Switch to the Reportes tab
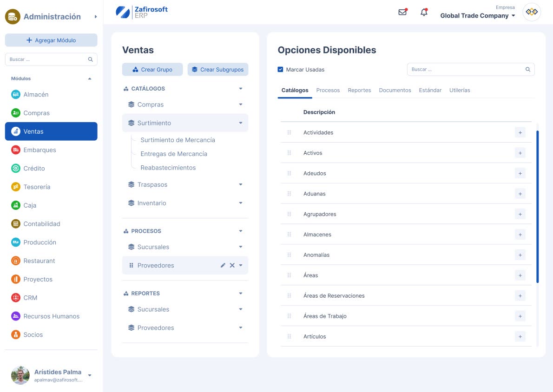 359,90
